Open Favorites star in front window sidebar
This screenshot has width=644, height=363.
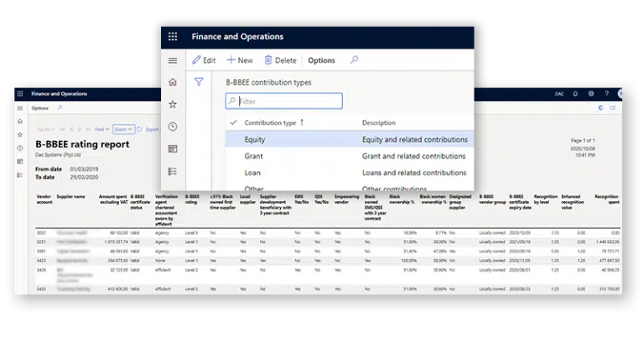coord(173,104)
